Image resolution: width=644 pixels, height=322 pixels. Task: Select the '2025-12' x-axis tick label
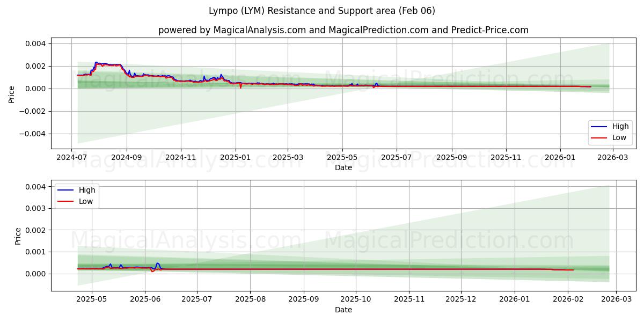(462, 299)
